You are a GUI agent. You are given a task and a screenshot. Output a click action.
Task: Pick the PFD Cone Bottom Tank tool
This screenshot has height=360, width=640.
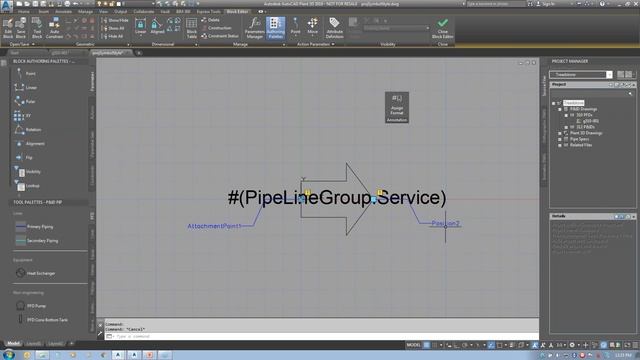pos(42,320)
